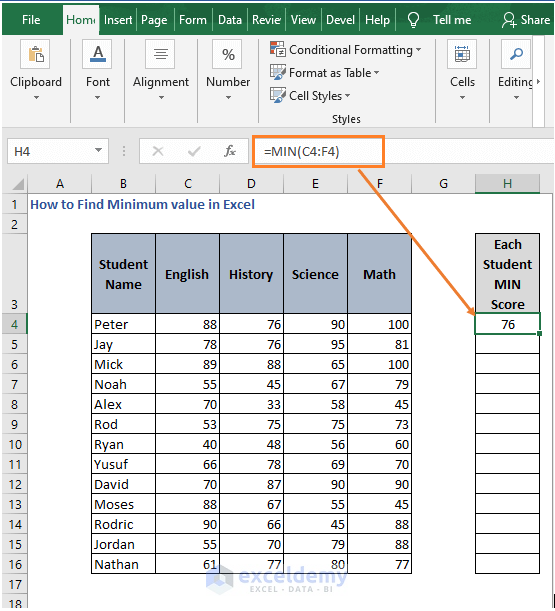
Task: Open the Alignment group icon
Action: 161,55
